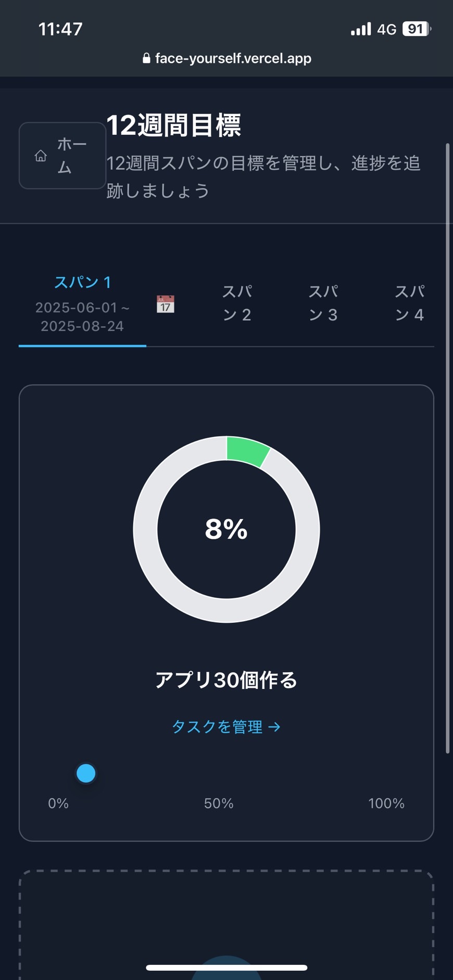The image size is (453, 980).
Task: Tap the 50% mark on the progress scale
Action: pos(219,803)
